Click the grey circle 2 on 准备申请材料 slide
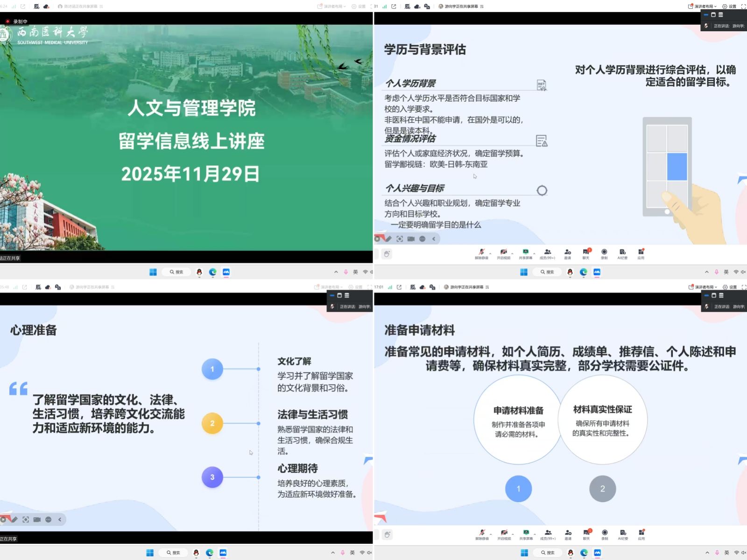The image size is (747, 560). pos(602,489)
